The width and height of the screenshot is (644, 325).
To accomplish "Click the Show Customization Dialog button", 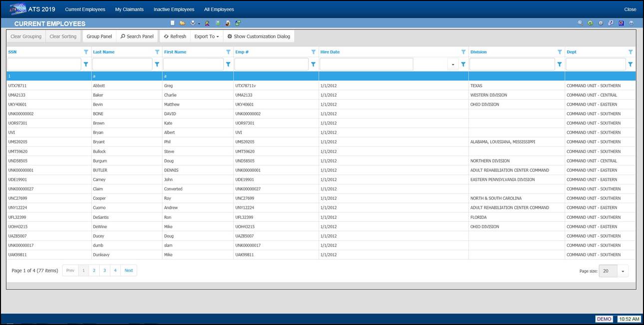I will pos(258,36).
